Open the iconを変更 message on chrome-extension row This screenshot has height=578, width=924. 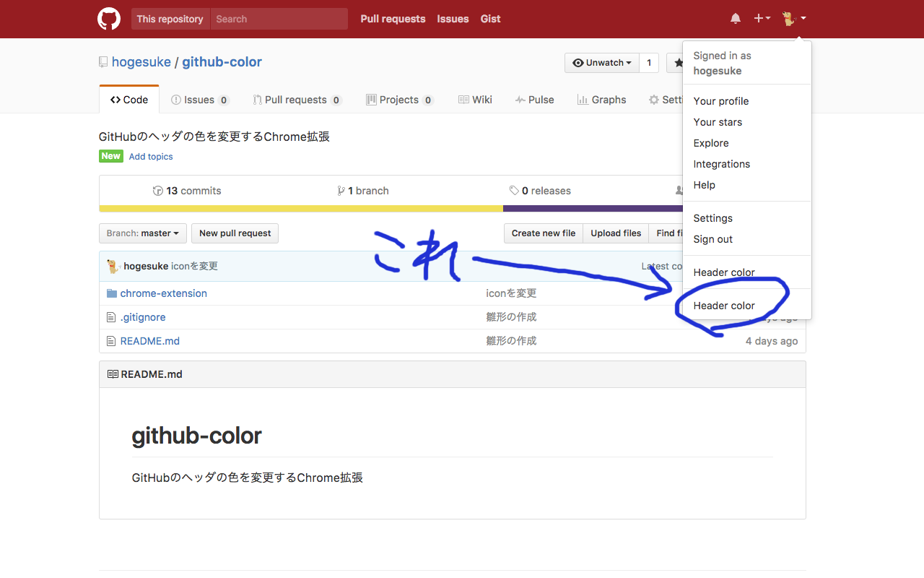tap(511, 293)
